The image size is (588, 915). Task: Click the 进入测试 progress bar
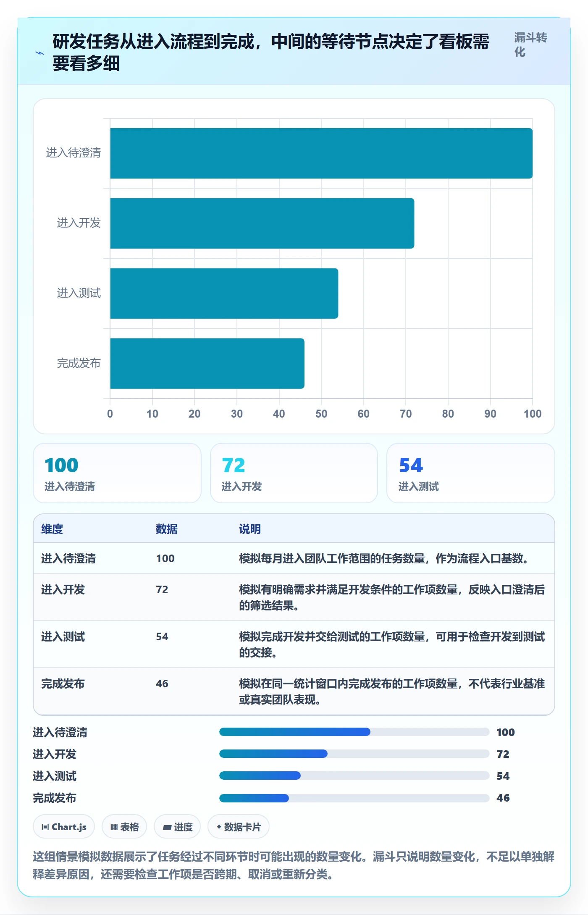click(354, 776)
